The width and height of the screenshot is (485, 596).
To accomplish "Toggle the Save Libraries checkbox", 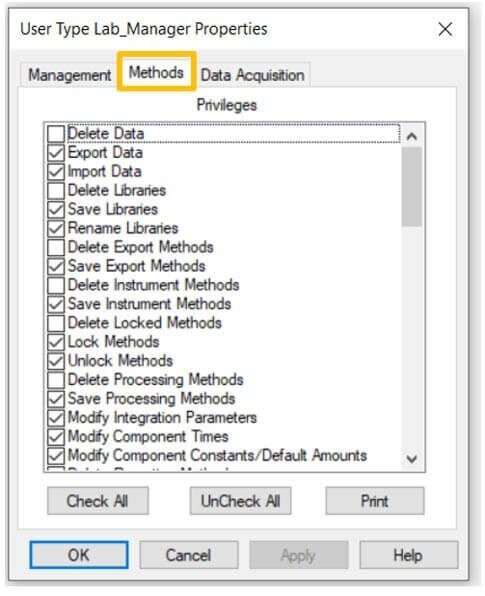I will click(x=56, y=209).
